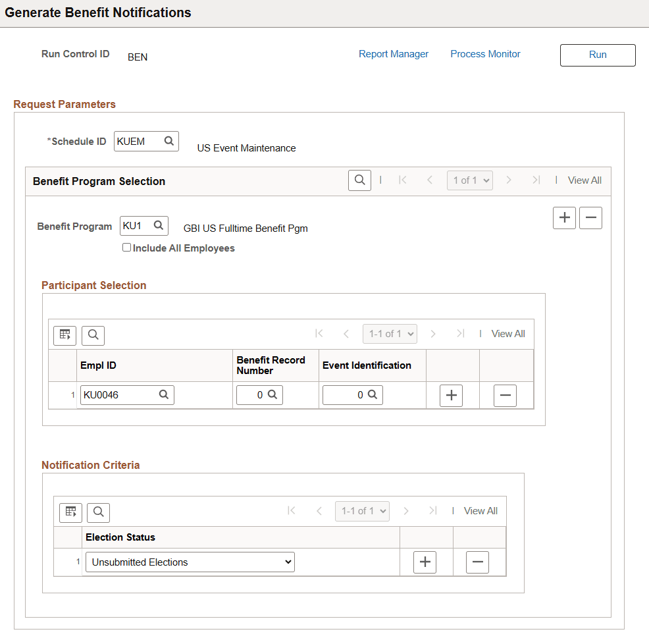Screen dimensions: 649x644
Task: Open the 1-1 of 1 selector in Participant Selection
Action: [x=390, y=333]
